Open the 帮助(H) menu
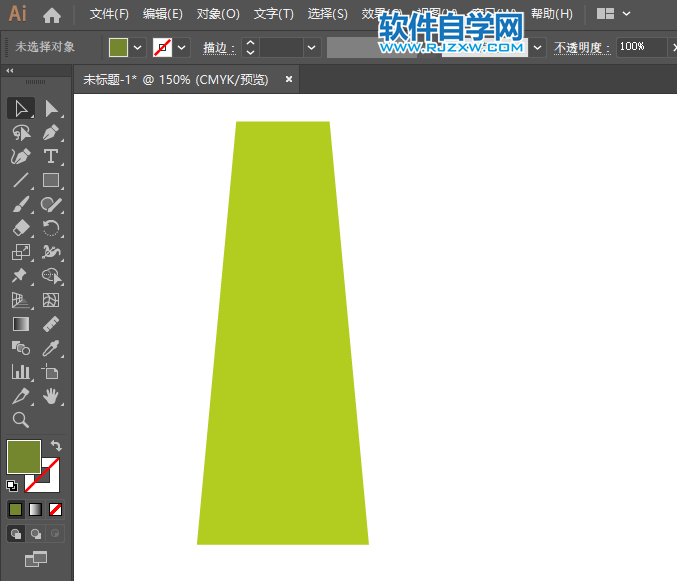 pyautogui.click(x=551, y=14)
